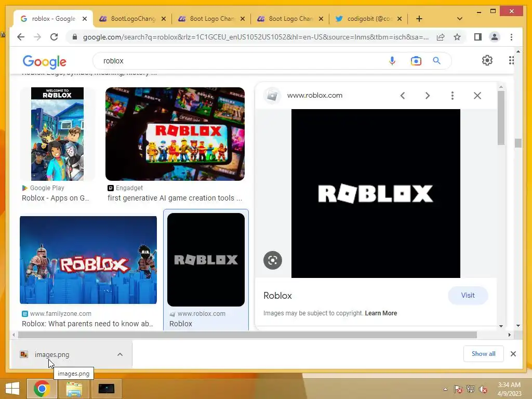Open www.roblox.com in preview header
The height and width of the screenshot is (399, 532).
[314, 96]
